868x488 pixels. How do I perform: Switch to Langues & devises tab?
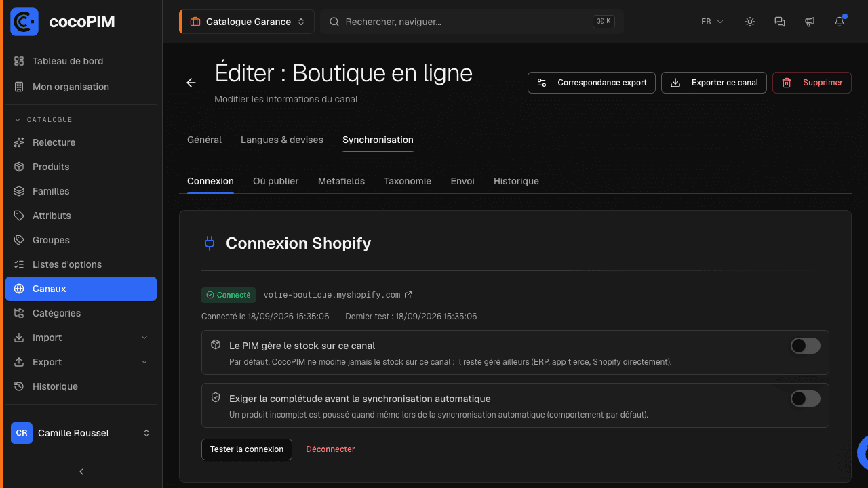point(282,140)
